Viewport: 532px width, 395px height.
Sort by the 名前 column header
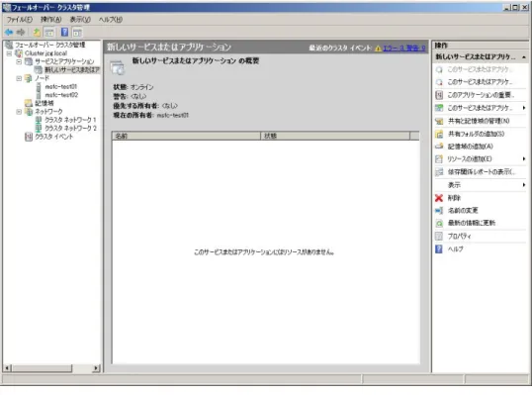click(186, 136)
